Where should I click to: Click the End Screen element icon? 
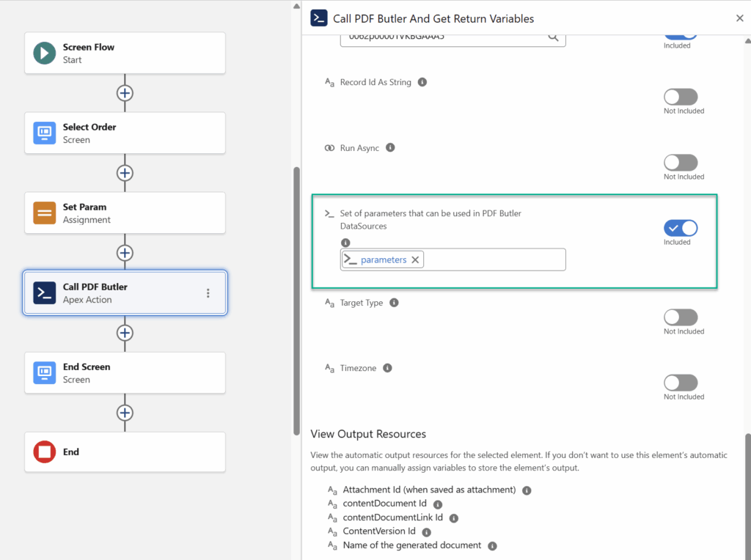(x=45, y=372)
